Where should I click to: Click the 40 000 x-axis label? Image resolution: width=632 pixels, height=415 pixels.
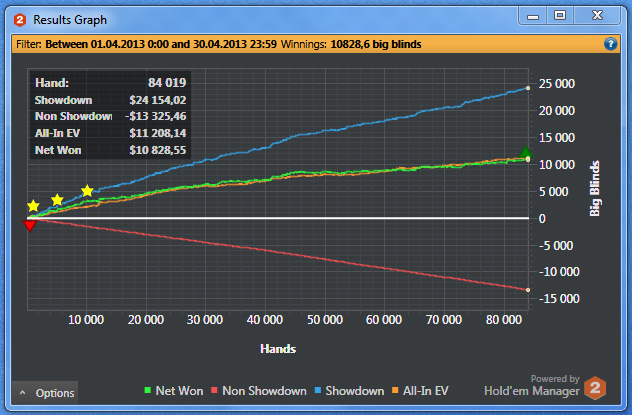(265, 320)
